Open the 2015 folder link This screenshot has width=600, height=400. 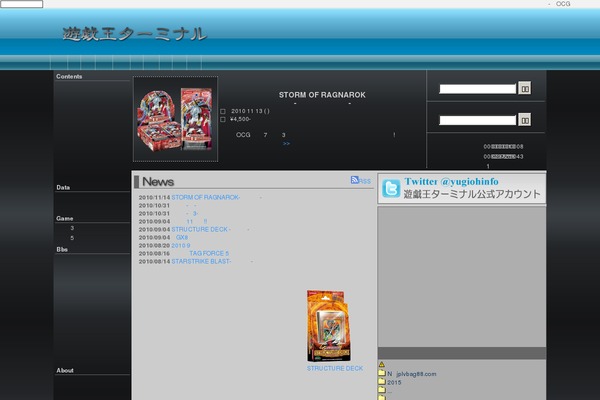394,382
